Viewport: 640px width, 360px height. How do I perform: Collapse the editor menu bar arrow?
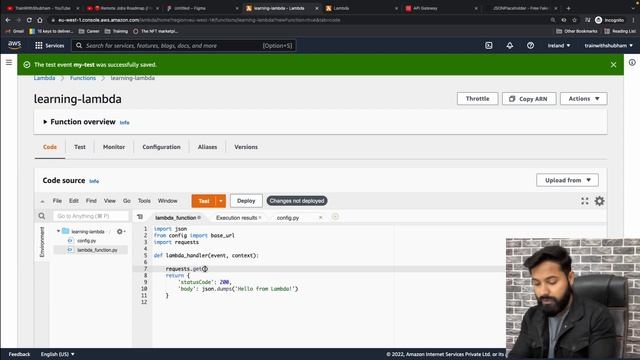[42, 201]
